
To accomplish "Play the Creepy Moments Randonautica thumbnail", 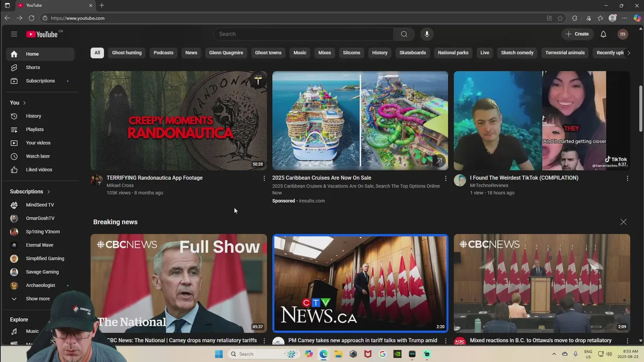I will coord(179,121).
